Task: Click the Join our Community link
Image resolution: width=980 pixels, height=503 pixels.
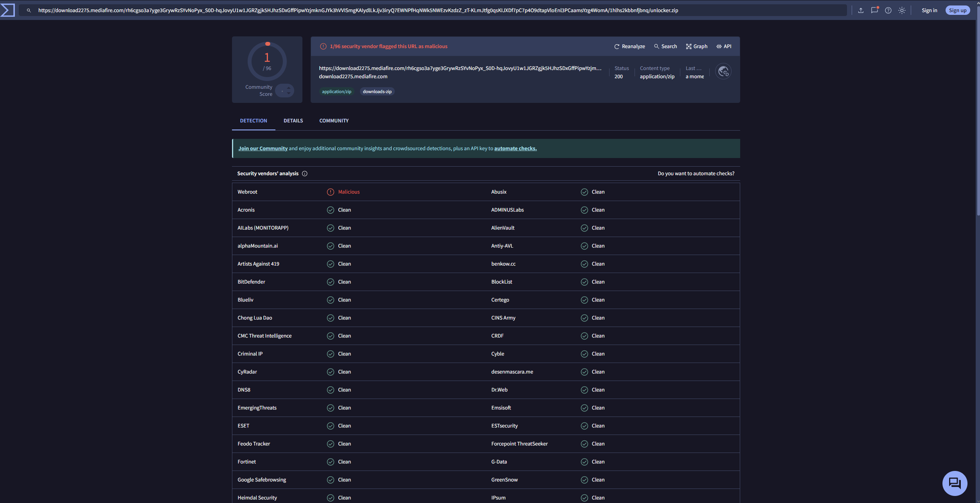Action: 263,149
